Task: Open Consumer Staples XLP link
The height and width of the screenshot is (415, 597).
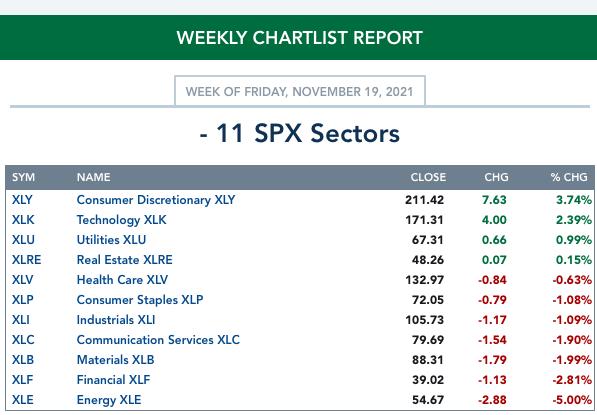Action: (140, 300)
